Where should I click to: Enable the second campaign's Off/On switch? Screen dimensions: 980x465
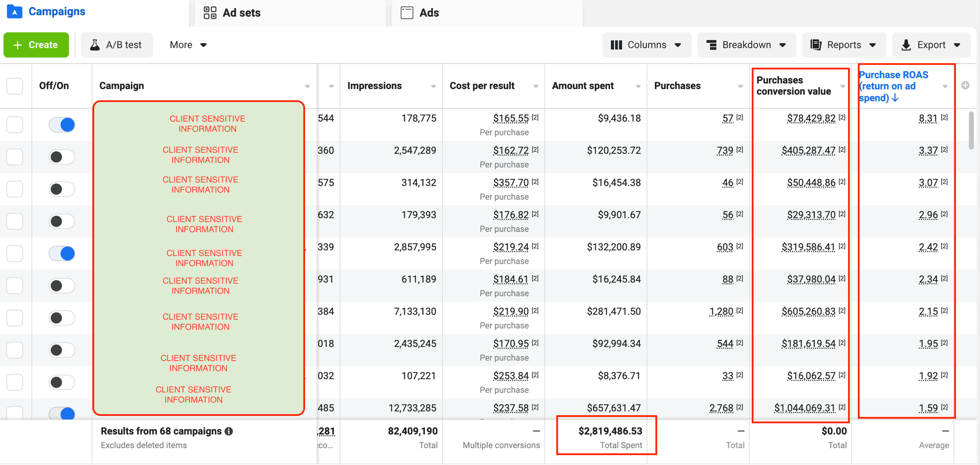pyautogui.click(x=62, y=157)
